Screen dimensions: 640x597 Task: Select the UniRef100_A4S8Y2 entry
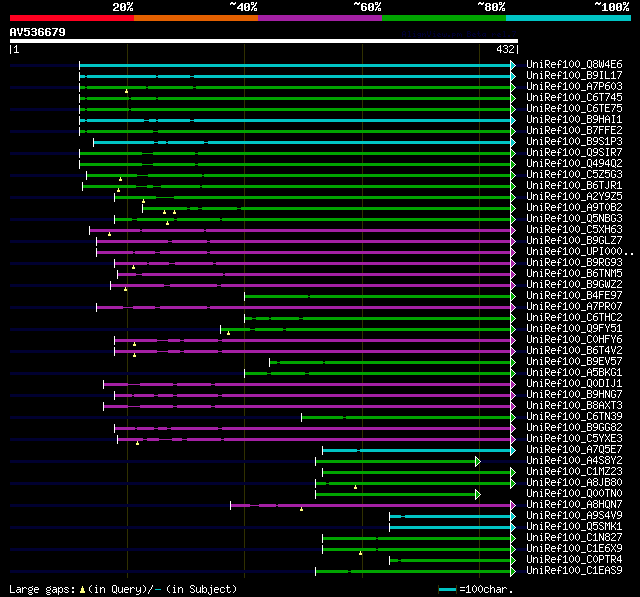574,461
